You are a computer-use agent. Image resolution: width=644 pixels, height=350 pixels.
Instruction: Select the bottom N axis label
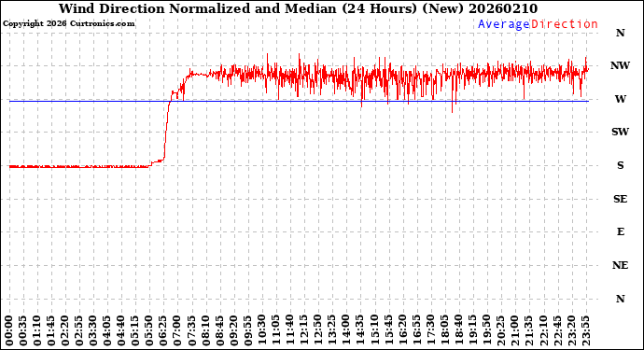coord(620,299)
